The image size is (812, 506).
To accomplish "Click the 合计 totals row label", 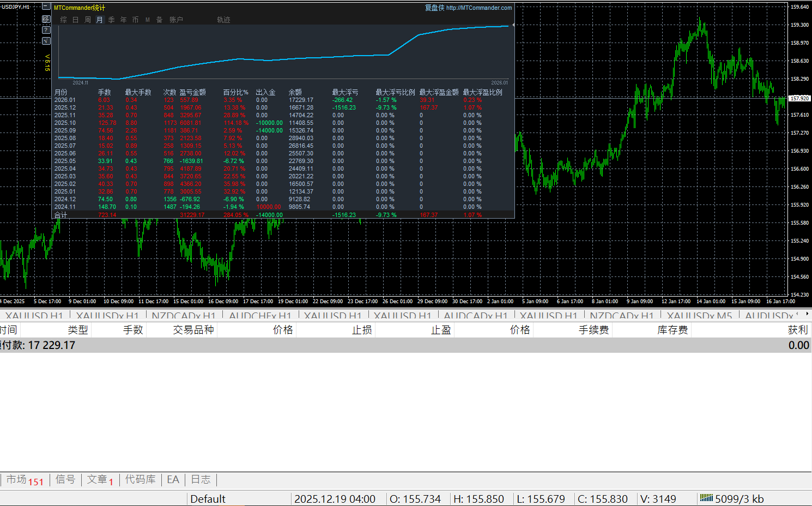I will click(x=61, y=215).
